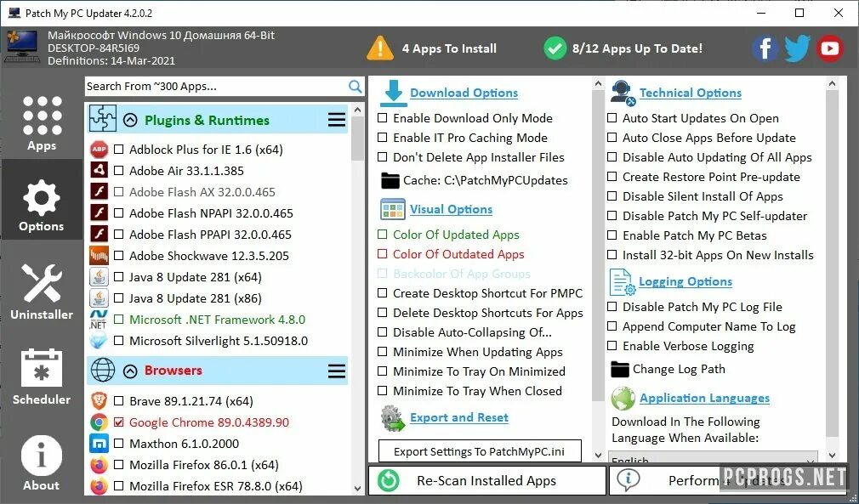Open the Twitter bird icon
The image size is (859, 504).
tap(797, 48)
